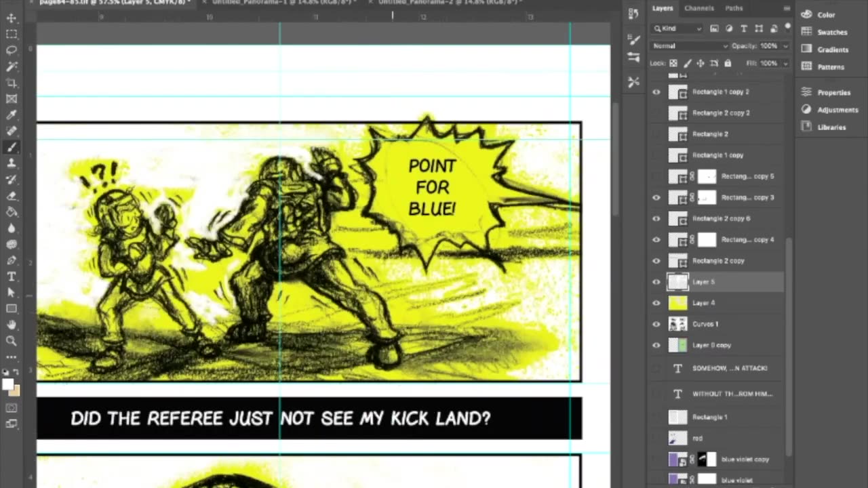Choose the Horizontal Type tool
Screen dimensions: 868x488
(12, 277)
